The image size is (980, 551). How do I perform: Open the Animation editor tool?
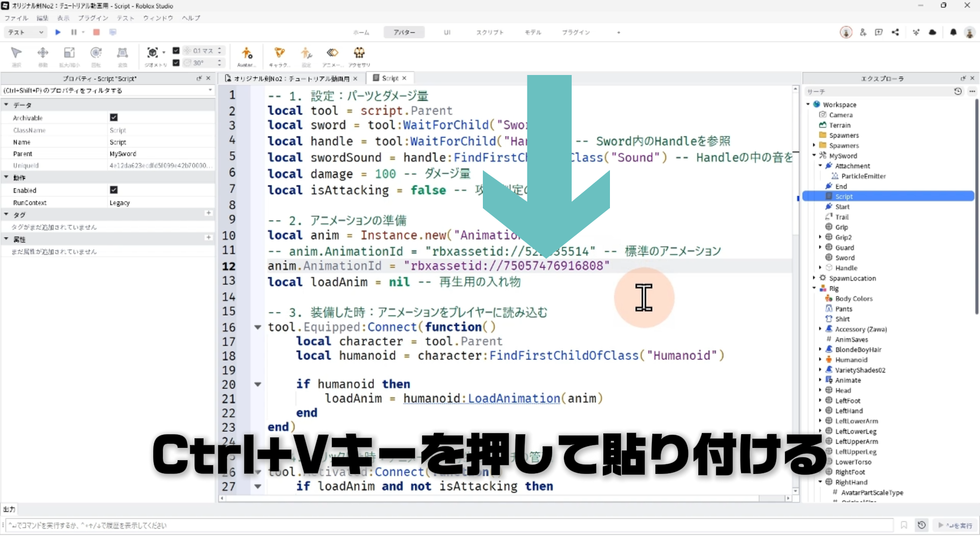pyautogui.click(x=332, y=53)
